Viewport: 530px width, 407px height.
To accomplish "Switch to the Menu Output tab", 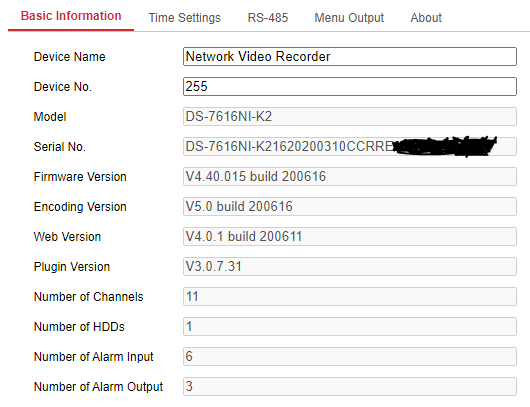I will click(349, 18).
